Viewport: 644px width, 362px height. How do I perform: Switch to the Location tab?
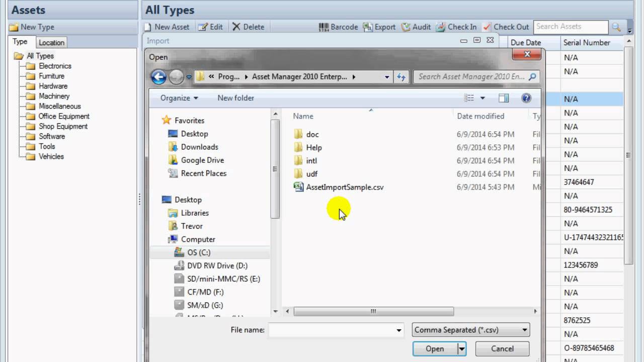click(52, 43)
